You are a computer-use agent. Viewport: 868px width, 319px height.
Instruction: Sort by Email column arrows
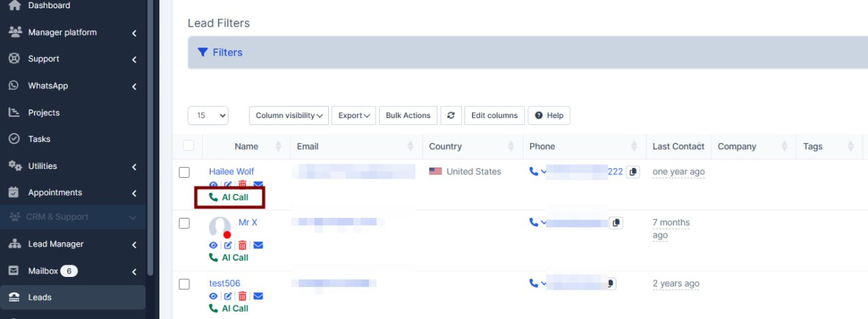point(410,146)
